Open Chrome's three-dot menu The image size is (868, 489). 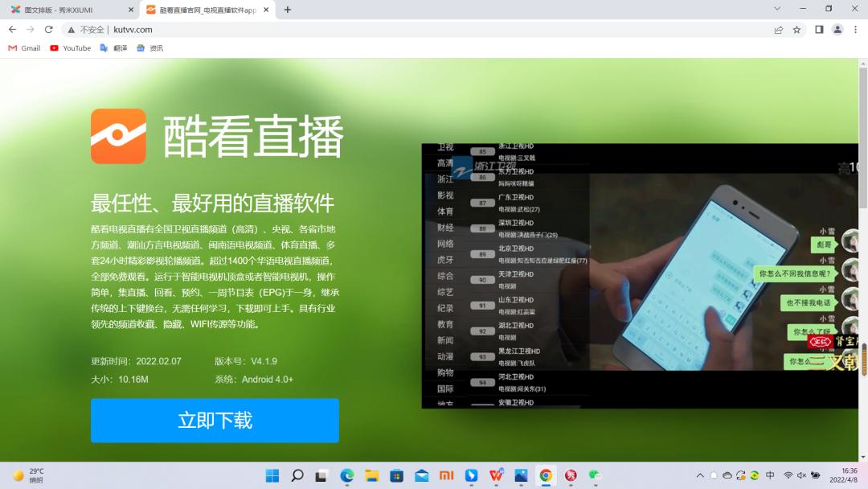854,29
